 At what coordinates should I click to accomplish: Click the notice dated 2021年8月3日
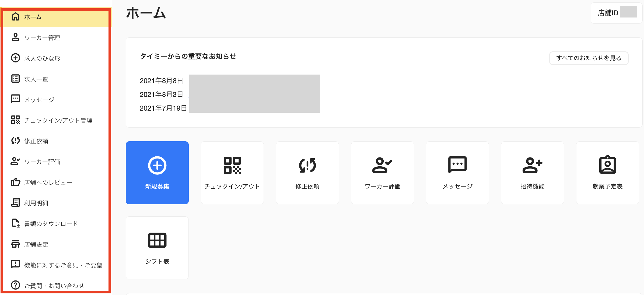(x=230, y=94)
